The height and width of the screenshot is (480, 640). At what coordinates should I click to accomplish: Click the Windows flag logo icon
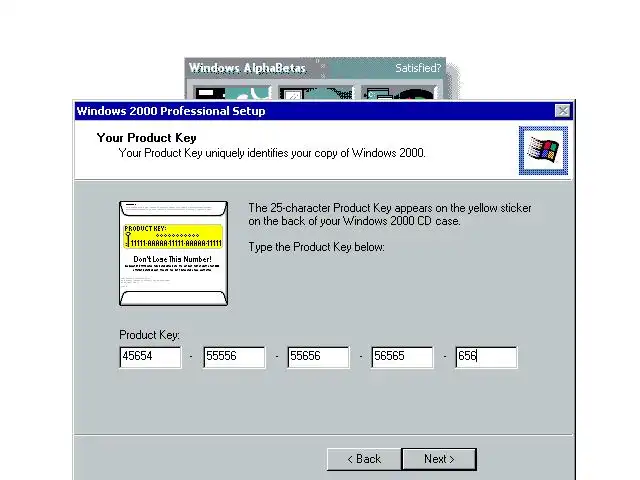coord(543,151)
